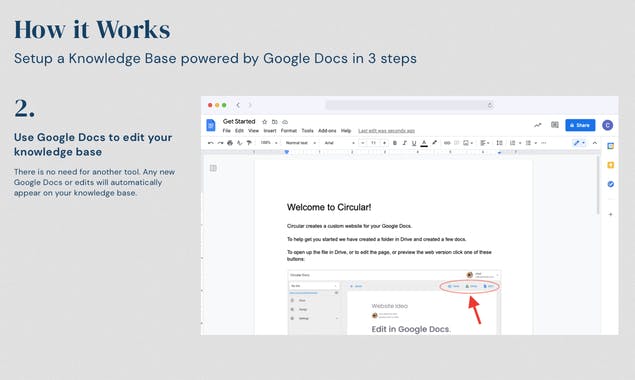Click the activity dashboard trend icon
The image size is (635, 380).
pos(538,125)
